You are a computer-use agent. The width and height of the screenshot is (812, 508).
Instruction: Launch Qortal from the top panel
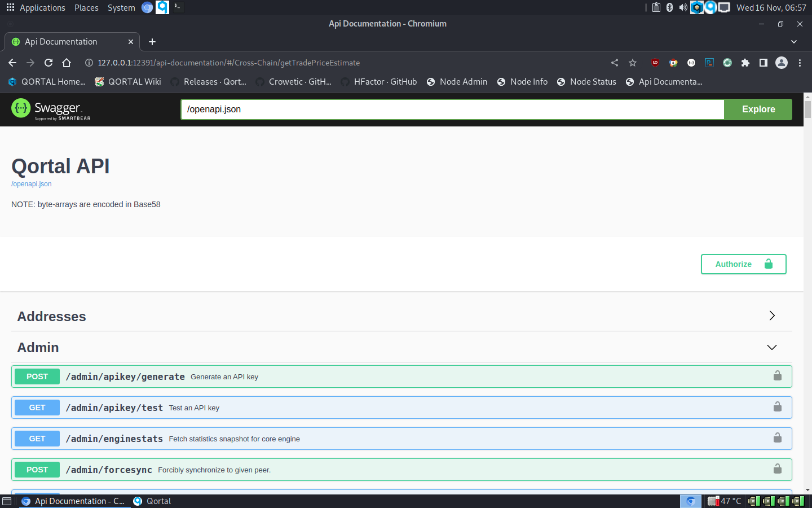point(162,7)
